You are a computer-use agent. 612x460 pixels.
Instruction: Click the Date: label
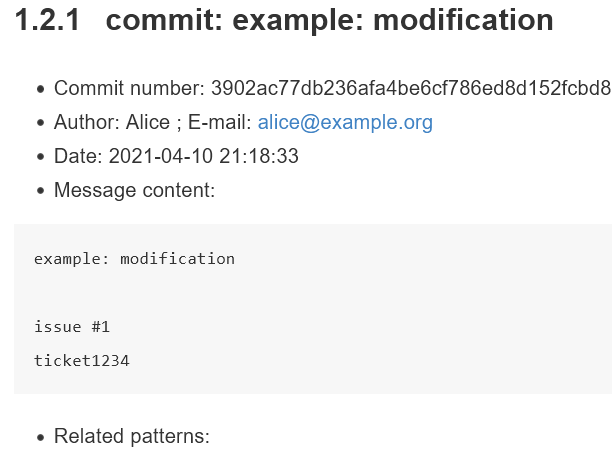78,156
